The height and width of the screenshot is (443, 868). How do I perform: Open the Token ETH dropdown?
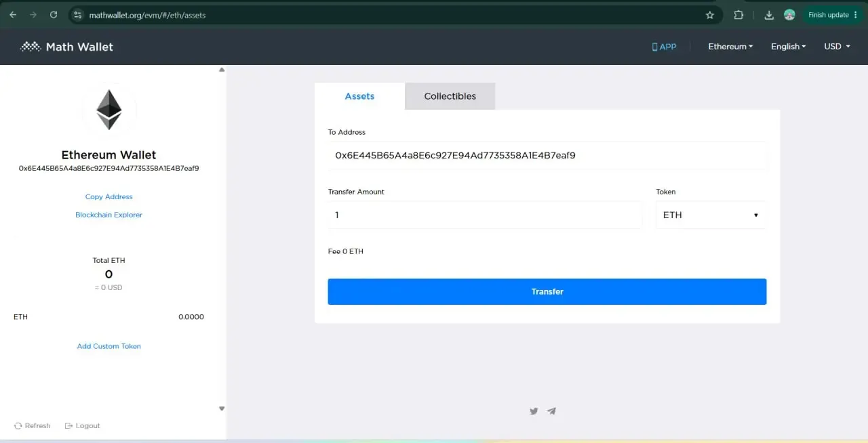point(711,215)
